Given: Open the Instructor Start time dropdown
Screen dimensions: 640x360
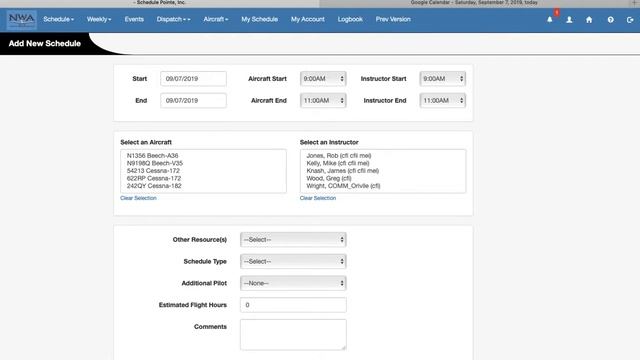Looking at the screenshot, I should (443, 78).
